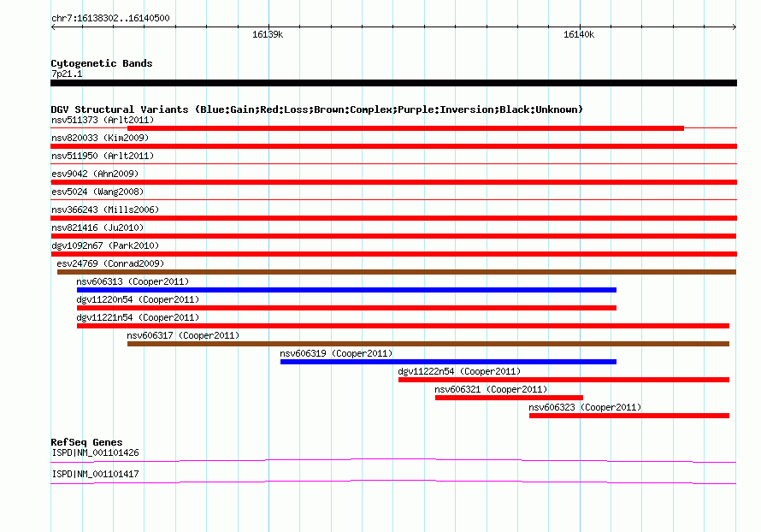Open variant nsv821416 (Ju2010) label
The image size is (761, 532).
pyautogui.click(x=97, y=228)
